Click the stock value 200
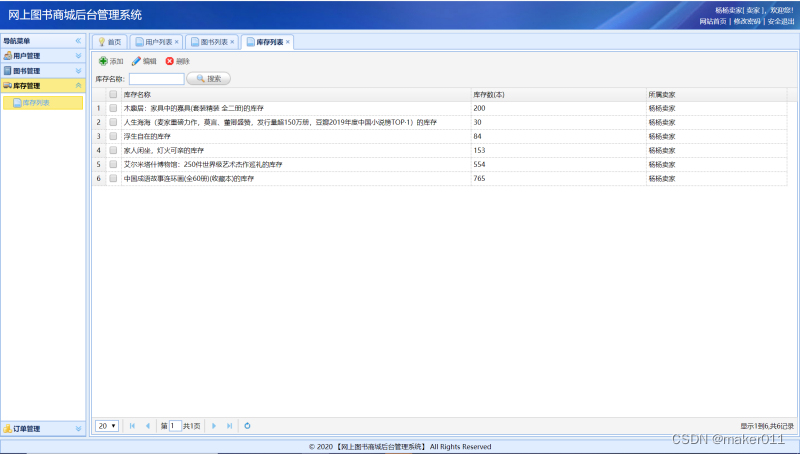The image size is (800, 454). click(479, 108)
